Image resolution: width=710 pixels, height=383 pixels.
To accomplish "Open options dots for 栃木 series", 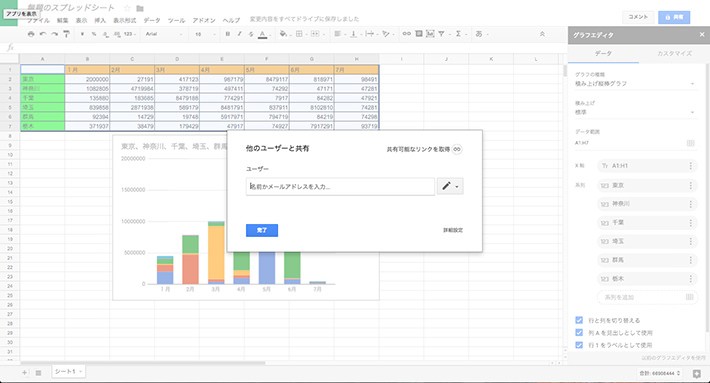I will coord(691,279).
